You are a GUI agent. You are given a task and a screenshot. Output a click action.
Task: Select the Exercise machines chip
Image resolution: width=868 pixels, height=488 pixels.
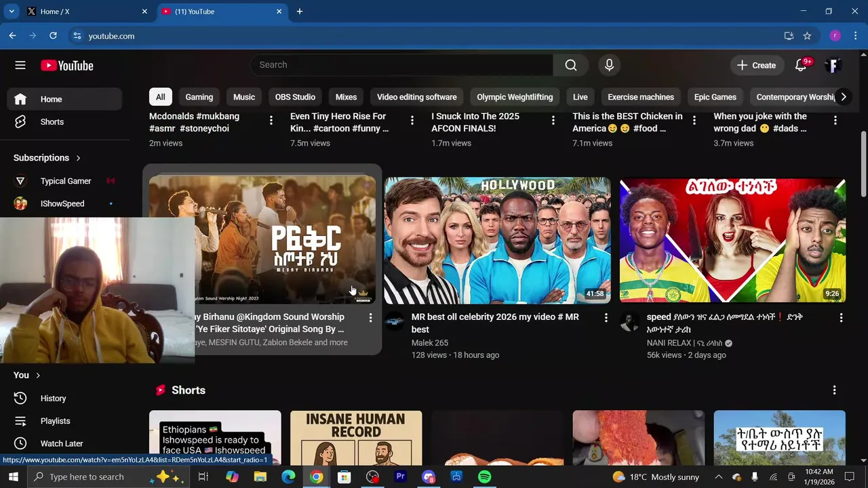[641, 97]
